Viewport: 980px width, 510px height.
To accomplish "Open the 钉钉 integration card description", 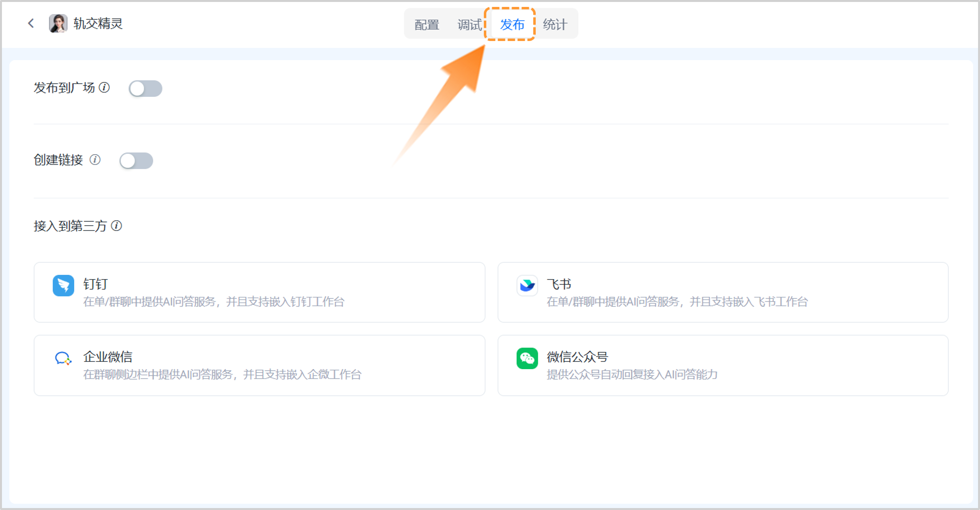I will 213,302.
